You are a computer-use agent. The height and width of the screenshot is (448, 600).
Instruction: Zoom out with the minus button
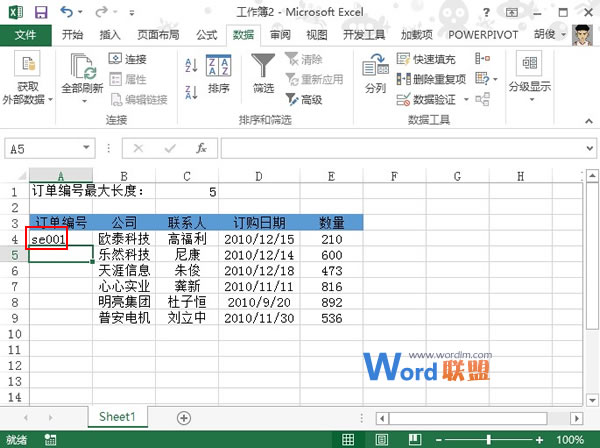point(439,440)
